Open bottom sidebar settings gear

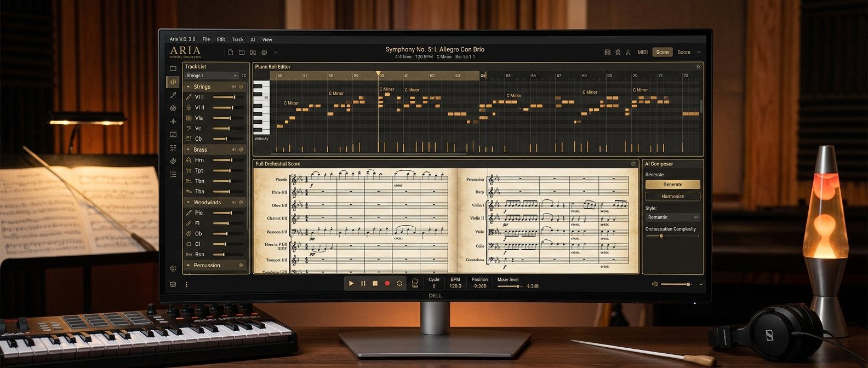[173, 268]
